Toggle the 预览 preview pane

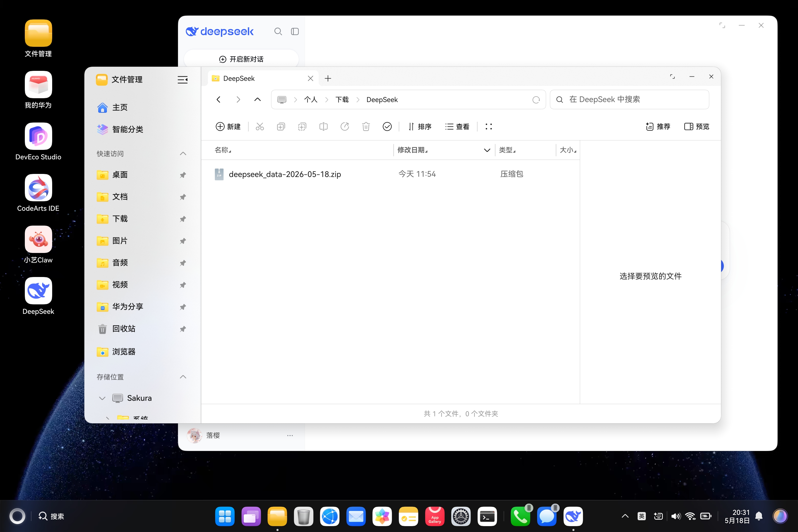[697, 127]
